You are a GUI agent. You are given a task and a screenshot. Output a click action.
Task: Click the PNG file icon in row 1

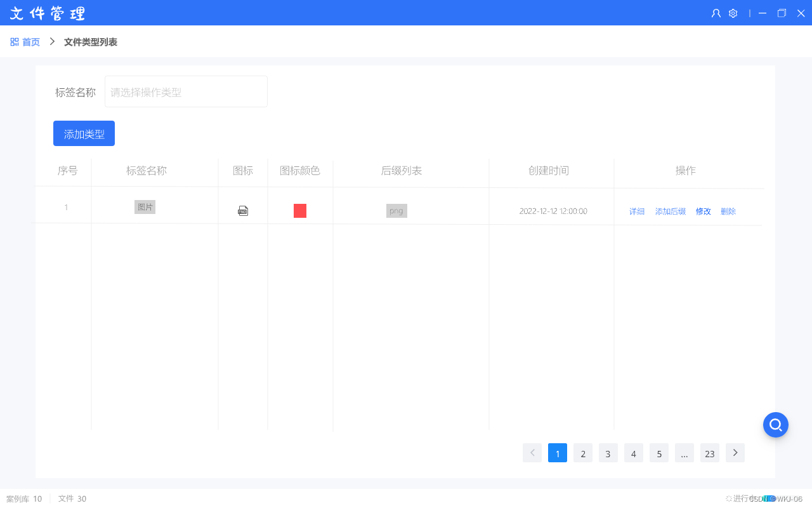coord(243,211)
